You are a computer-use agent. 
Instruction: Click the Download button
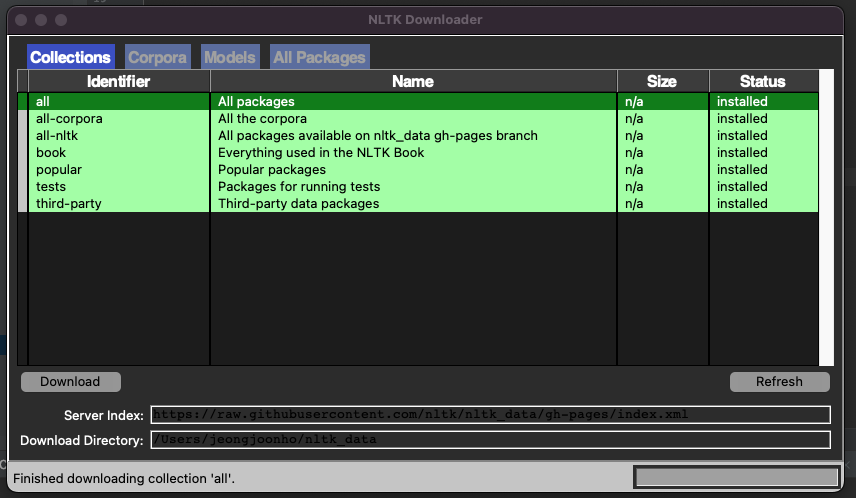[x=70, y=382]
